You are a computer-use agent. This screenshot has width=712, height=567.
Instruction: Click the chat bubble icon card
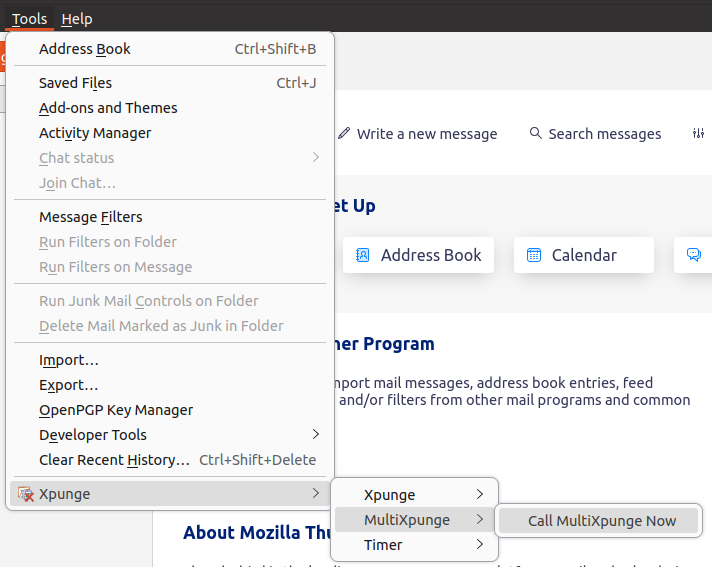pyautogui.click(x=693, y=255)
